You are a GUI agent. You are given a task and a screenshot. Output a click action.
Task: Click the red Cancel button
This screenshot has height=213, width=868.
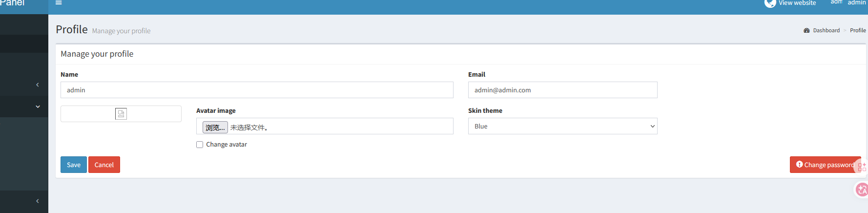(x=104, y=165)
